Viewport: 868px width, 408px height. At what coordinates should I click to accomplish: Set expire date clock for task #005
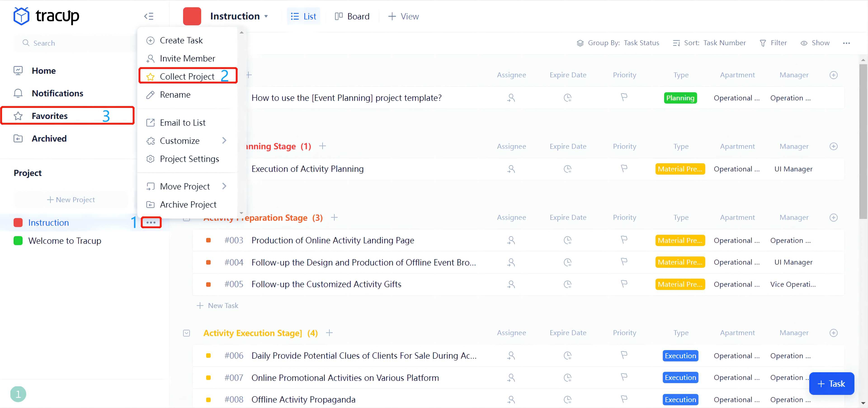pyautogui.click(x=567, y=284)
